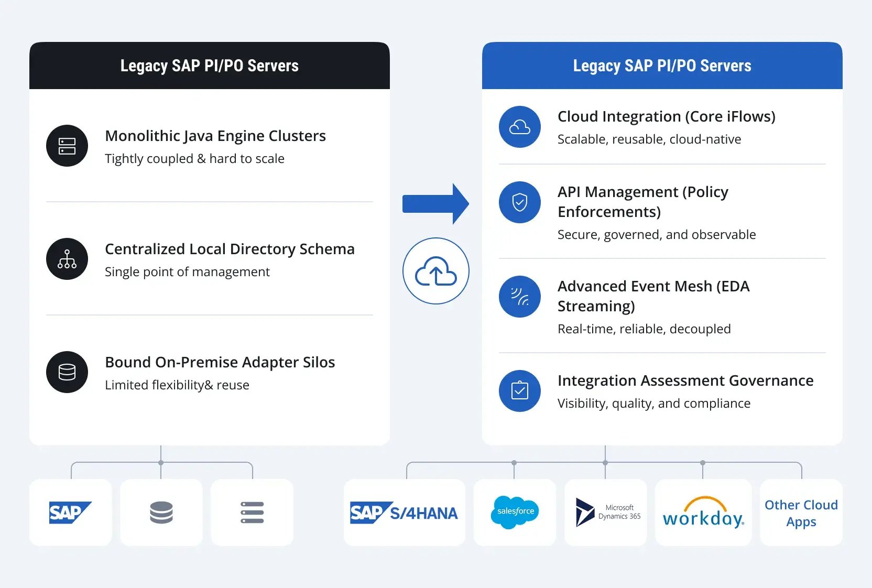Click the text Real-time, reliable, decoupled
Image resolution: width=872 pixels, height=588 pixels.
(644, 329)
